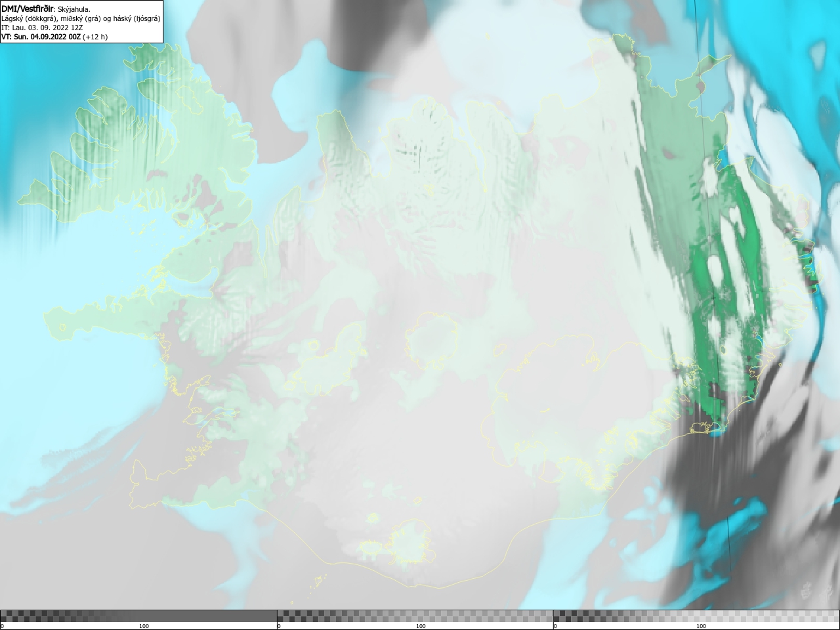Click the medium grey mid-cloud colour scale bar

tap(415, 616)
